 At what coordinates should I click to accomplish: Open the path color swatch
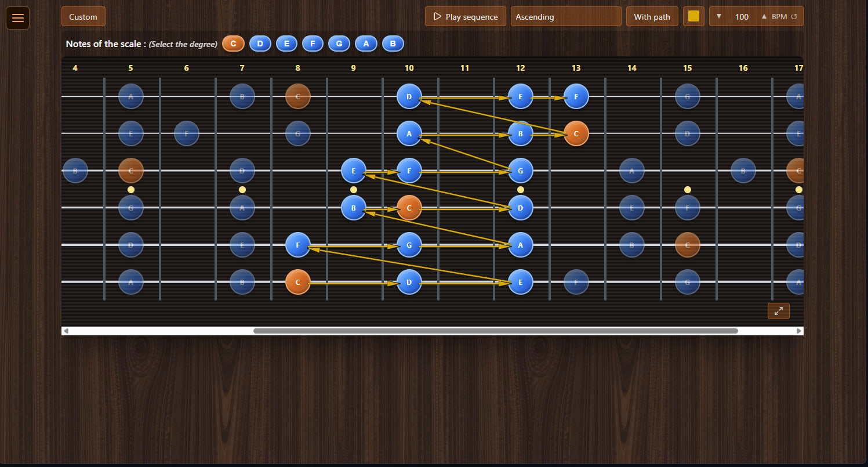693,16
